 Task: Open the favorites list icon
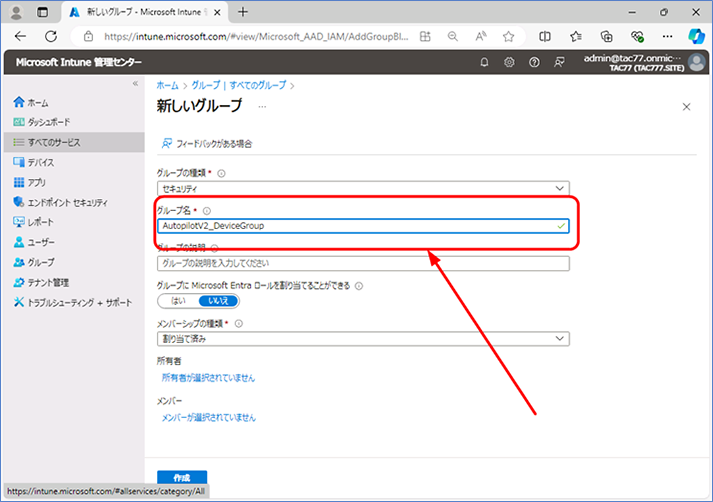point(576,36)
